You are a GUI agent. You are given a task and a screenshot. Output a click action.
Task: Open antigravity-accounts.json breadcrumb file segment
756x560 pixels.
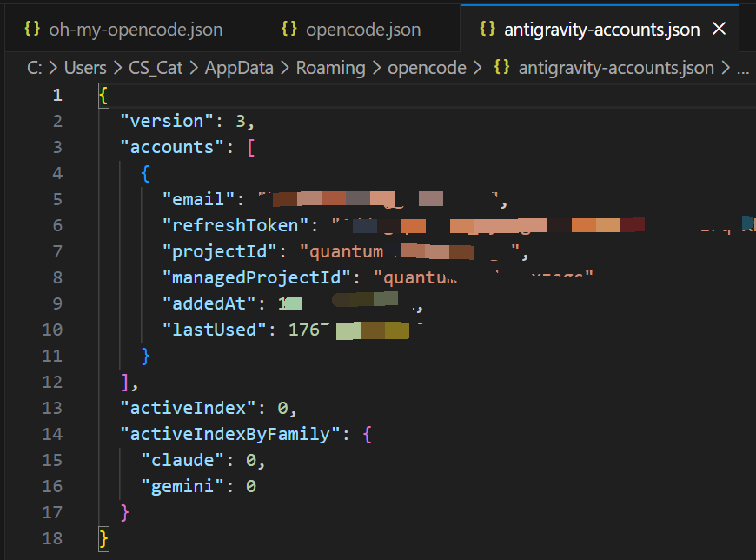616,68
